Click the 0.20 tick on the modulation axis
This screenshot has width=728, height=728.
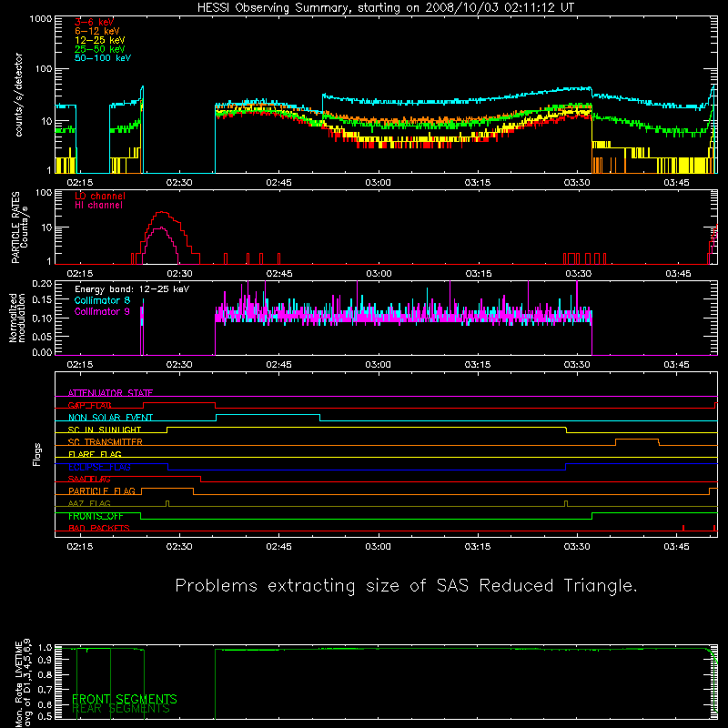coord(42,284)
